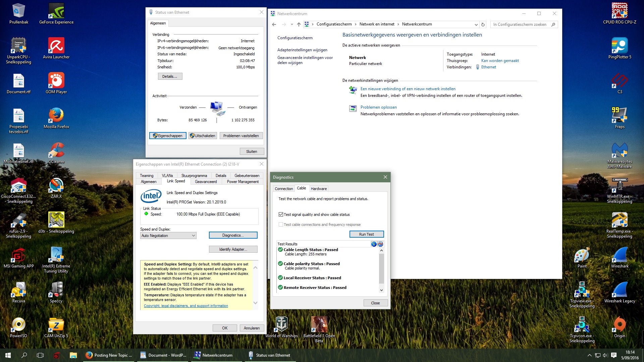Viewport: 644px width, 362px height.
Task: Click the In Configuratiescherm zoeken search field
Action: point(520,24)
